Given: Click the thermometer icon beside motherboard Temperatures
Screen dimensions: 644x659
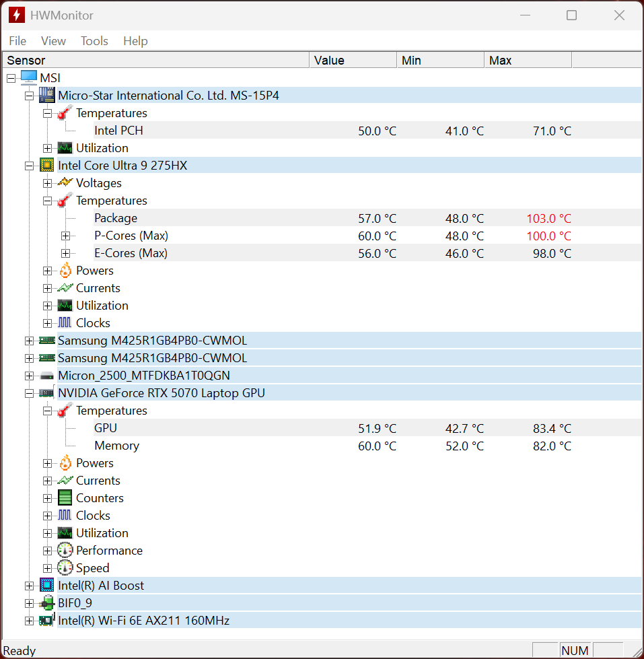Looking at the screenshot, I should [x=65, y=113].
